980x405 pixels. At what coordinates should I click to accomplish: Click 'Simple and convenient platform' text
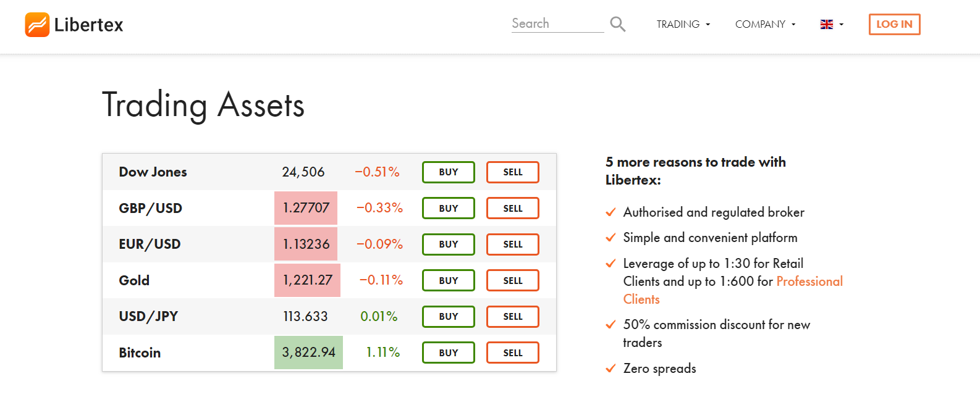tap(710, 238)
